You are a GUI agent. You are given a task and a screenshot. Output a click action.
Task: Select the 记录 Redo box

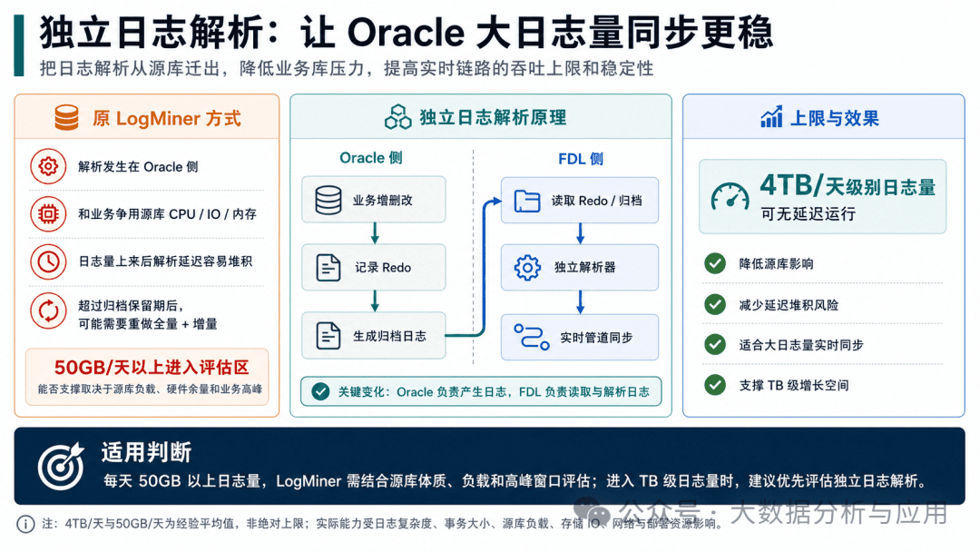(374, 268)
